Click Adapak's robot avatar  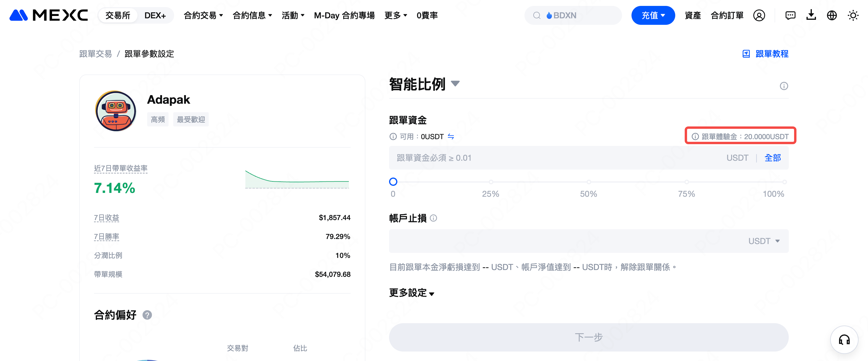pyautogui.click(x=116, y=111)
